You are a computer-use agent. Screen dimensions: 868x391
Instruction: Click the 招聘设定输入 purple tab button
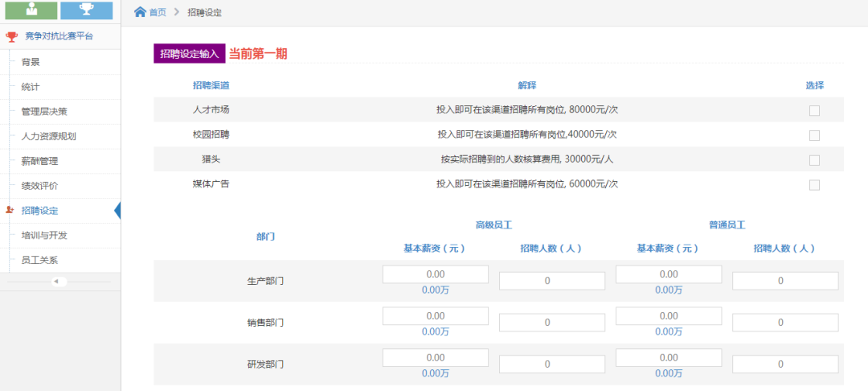pyautogui.click(x=189, y=53)
